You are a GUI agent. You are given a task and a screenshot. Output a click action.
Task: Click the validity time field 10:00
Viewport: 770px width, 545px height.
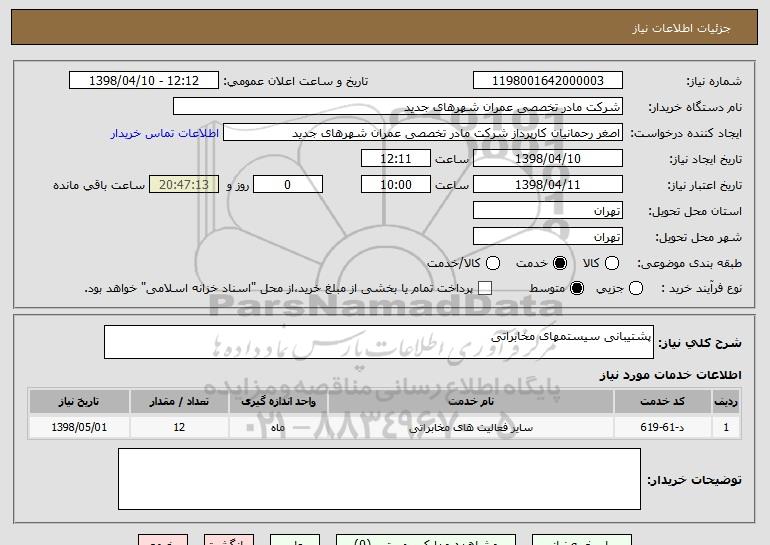[x=396, y=185]
